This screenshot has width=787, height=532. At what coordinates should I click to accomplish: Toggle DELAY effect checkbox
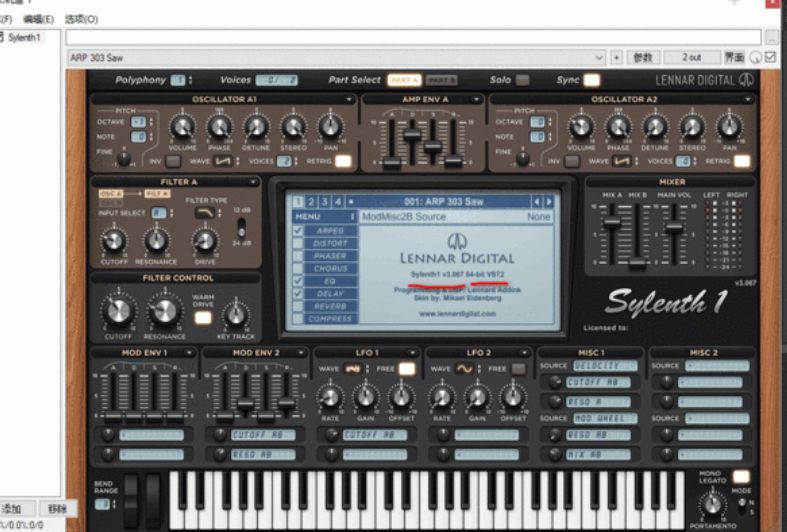298,293
